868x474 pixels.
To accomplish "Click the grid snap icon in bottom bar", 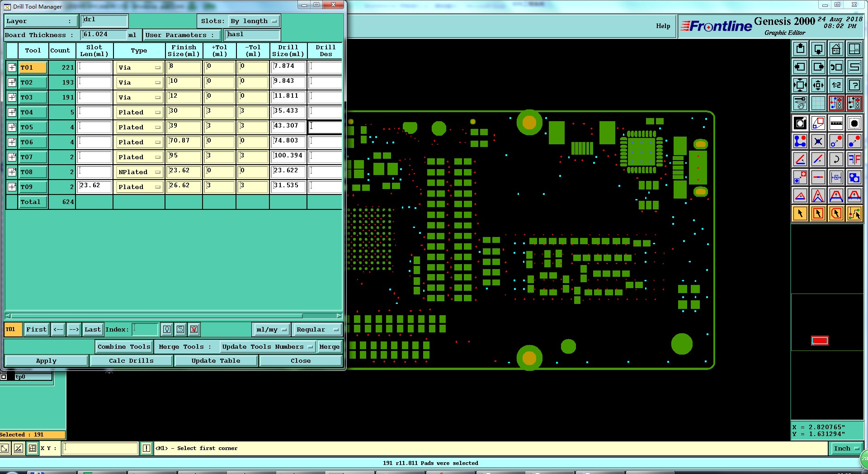I will pyautogui.click(x=32, y=448).
